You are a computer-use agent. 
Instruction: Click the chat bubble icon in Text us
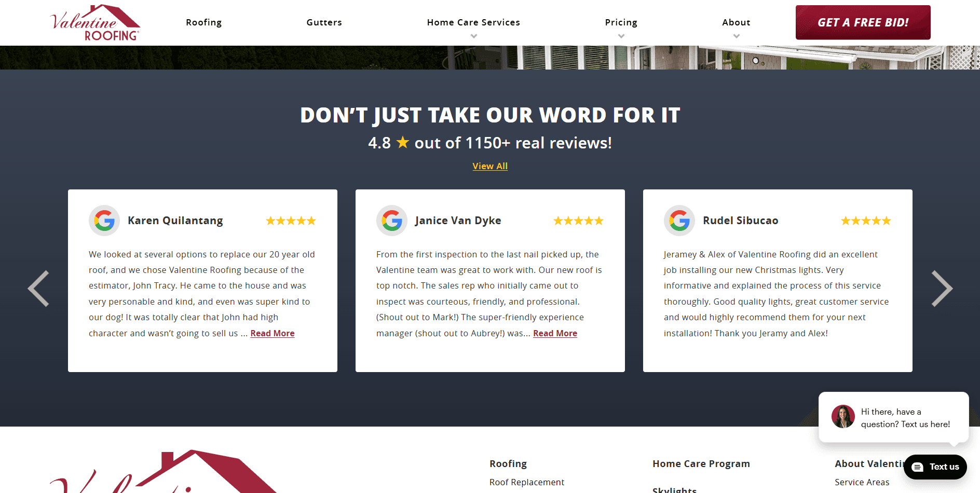click(918, 467)
